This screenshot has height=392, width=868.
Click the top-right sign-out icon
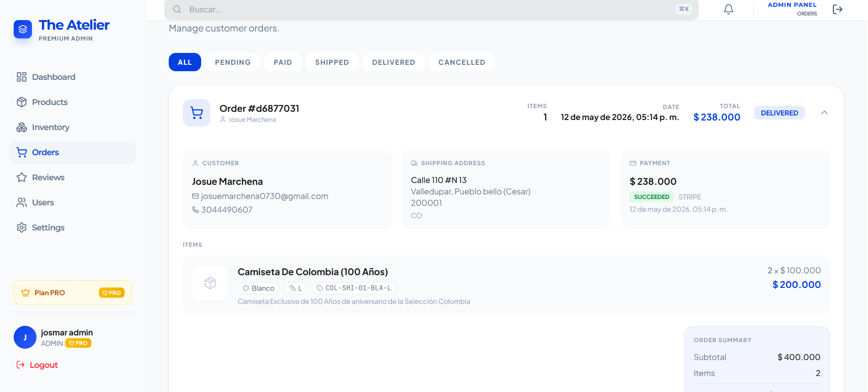837,9
